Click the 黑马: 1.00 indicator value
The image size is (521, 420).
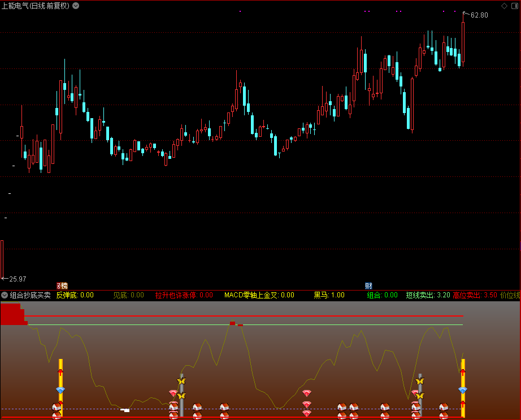click(329, 295)
